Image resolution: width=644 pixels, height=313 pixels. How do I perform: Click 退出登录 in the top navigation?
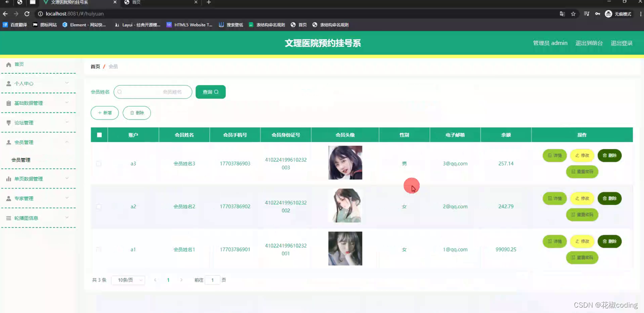(x=621, y=43)
